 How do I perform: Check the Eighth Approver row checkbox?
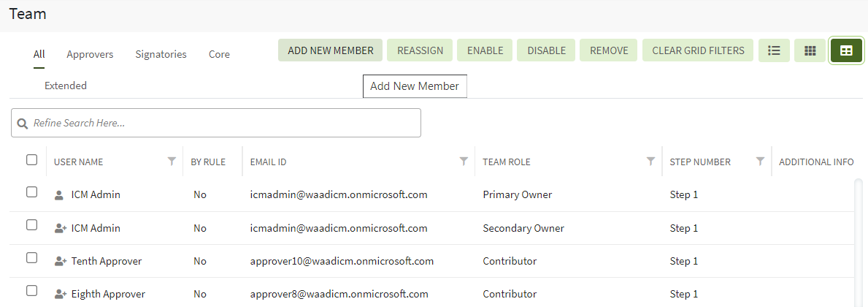(x=31, y=291)
